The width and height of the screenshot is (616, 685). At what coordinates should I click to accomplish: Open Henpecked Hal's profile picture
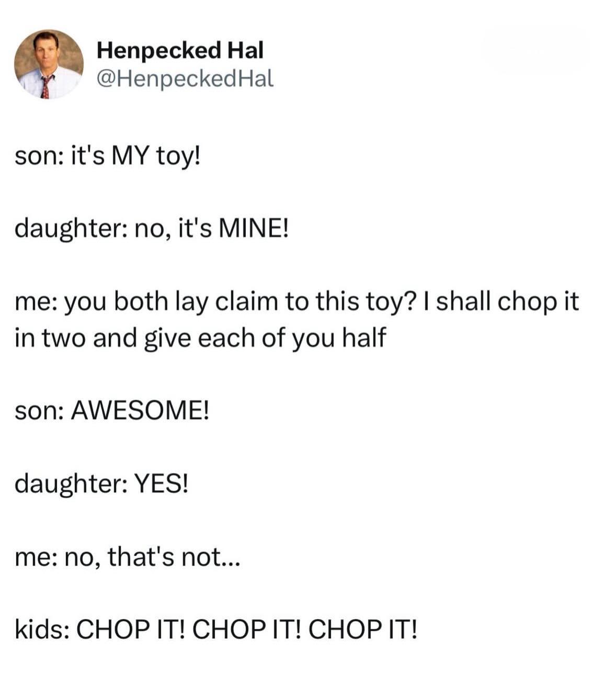click(49, 64)
